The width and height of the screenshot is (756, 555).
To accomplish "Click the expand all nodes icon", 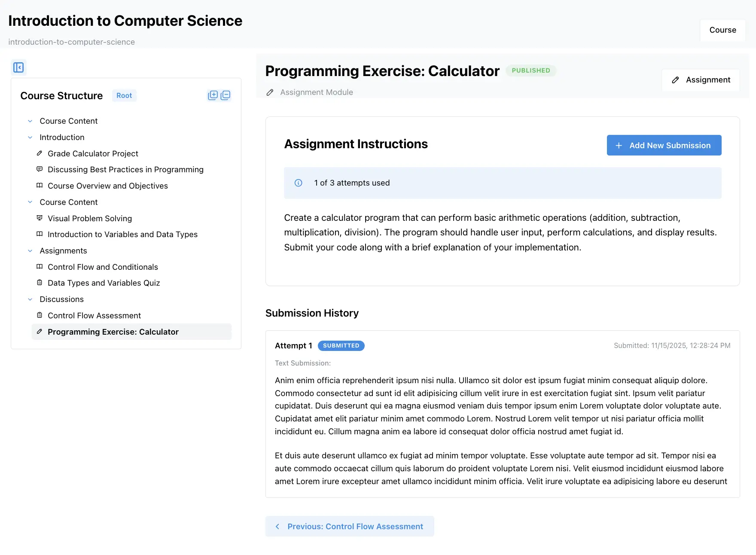I will [x=213, y=95].
